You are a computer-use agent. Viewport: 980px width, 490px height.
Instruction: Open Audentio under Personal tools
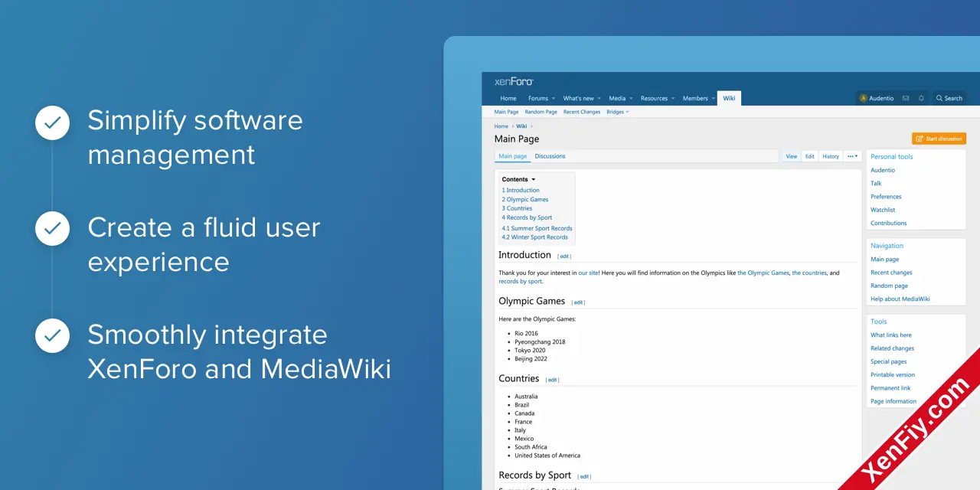(x=883, y=170)
